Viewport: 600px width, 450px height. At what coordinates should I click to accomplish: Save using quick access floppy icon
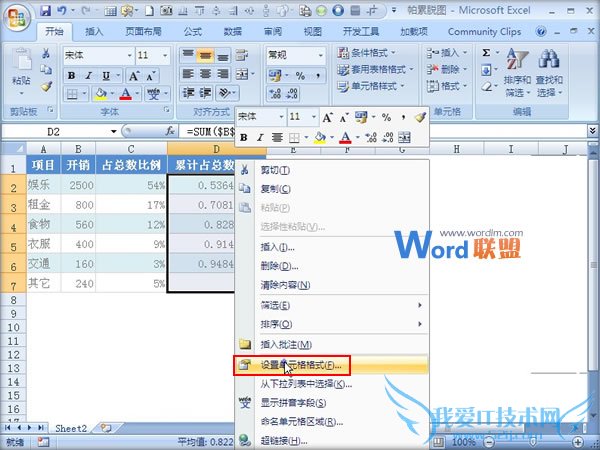coord(46,11)
